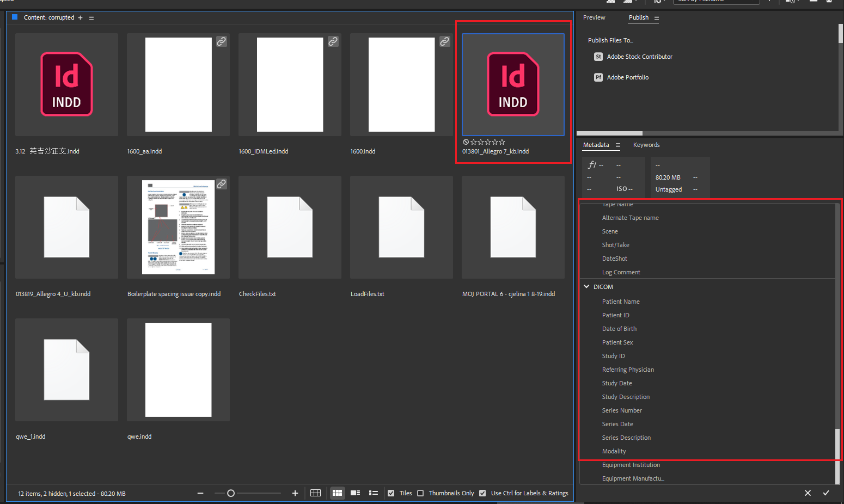Open the Content panel flyout menu

pos(91,17)
